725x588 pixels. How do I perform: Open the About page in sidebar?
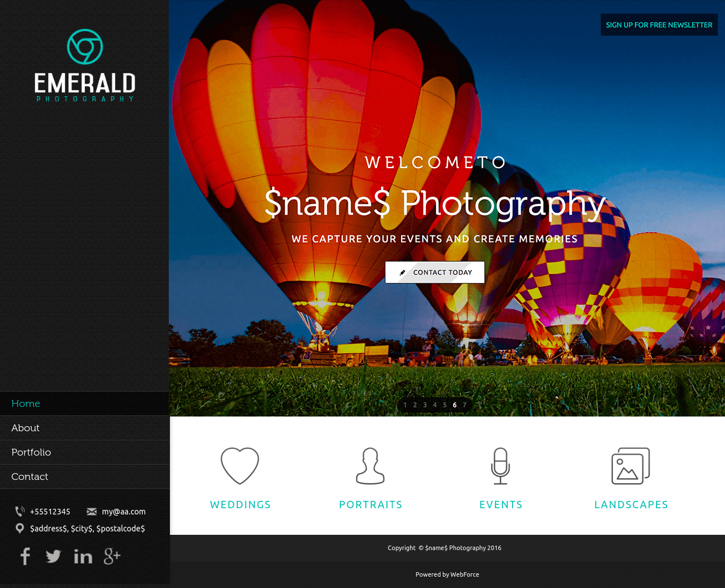point(25,428)
